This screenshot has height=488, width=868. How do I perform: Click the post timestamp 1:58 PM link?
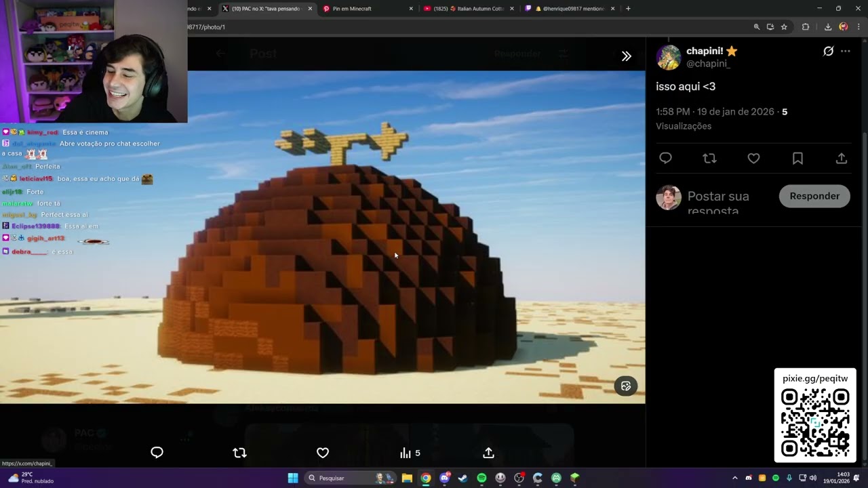pos(715,112)
